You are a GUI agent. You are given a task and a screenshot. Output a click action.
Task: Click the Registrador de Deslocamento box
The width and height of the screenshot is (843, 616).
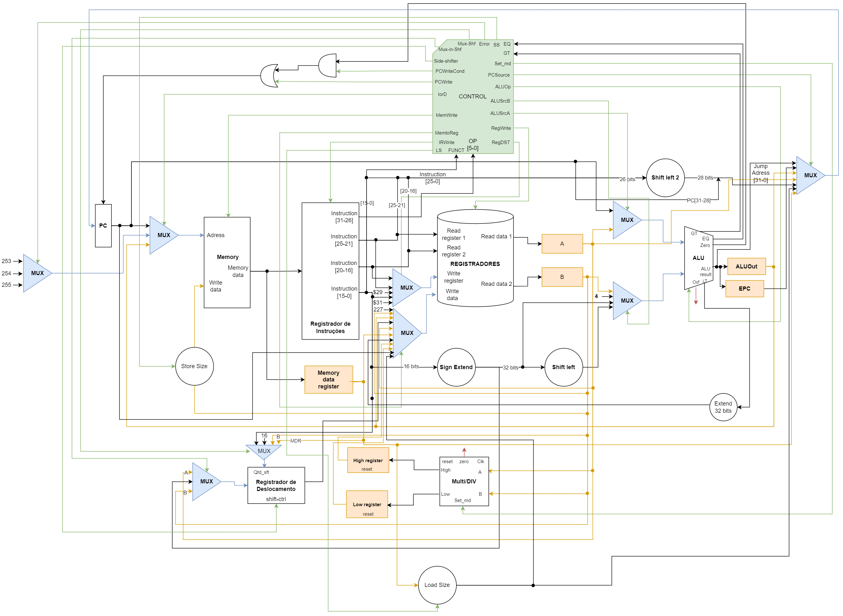coord(276,486)
